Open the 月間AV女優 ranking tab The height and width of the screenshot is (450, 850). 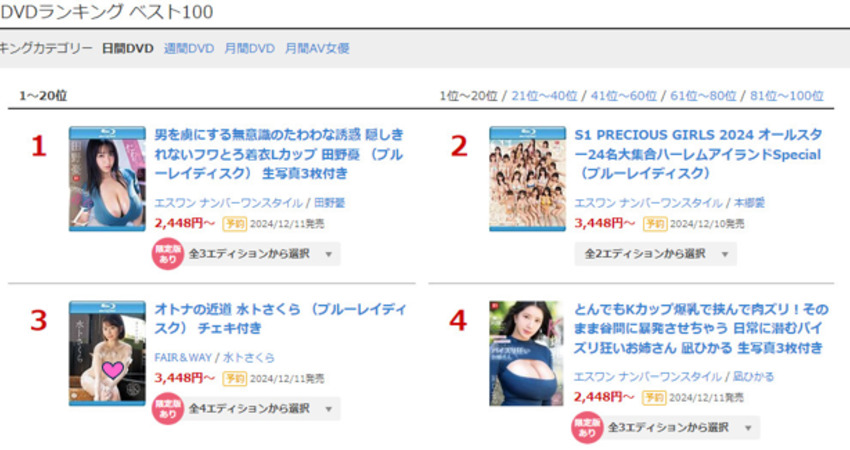pyautogui.click(x=317, y=48)
